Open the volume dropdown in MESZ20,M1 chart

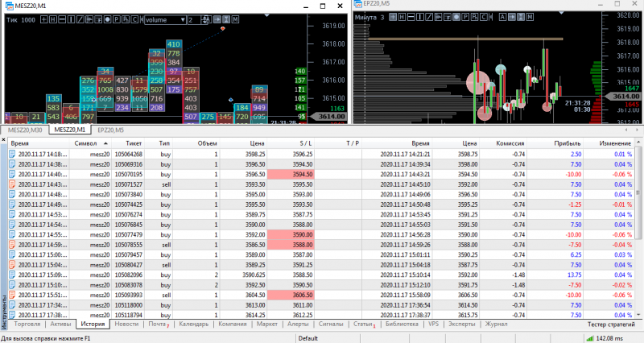coord(165,19)
